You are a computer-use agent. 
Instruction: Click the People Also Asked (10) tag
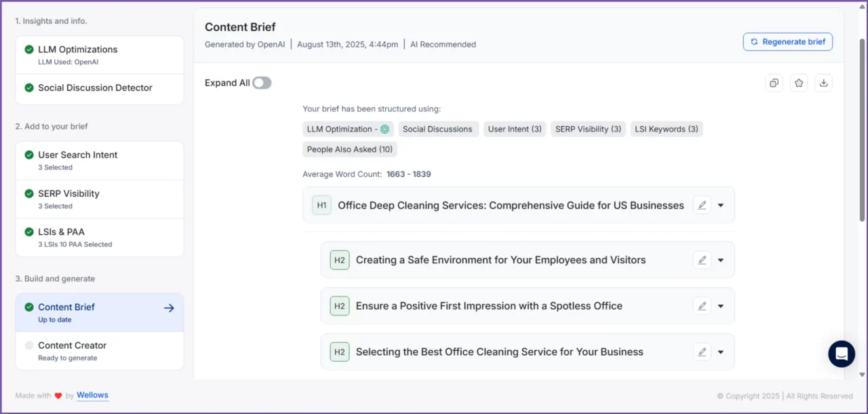[349, 149]
